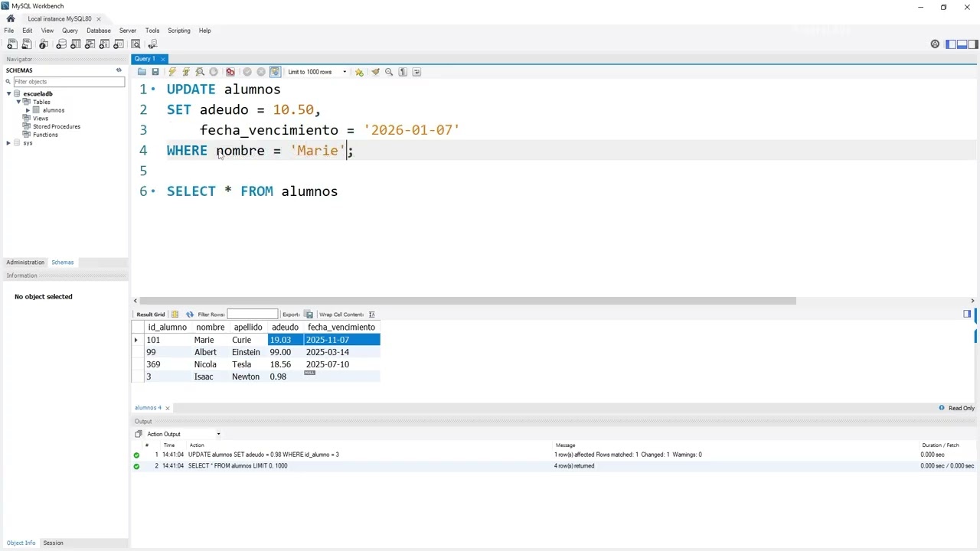This screenshot has height=551, width=980.
Task: Close the Query 1 tab
Action: (x=162, y=59)
